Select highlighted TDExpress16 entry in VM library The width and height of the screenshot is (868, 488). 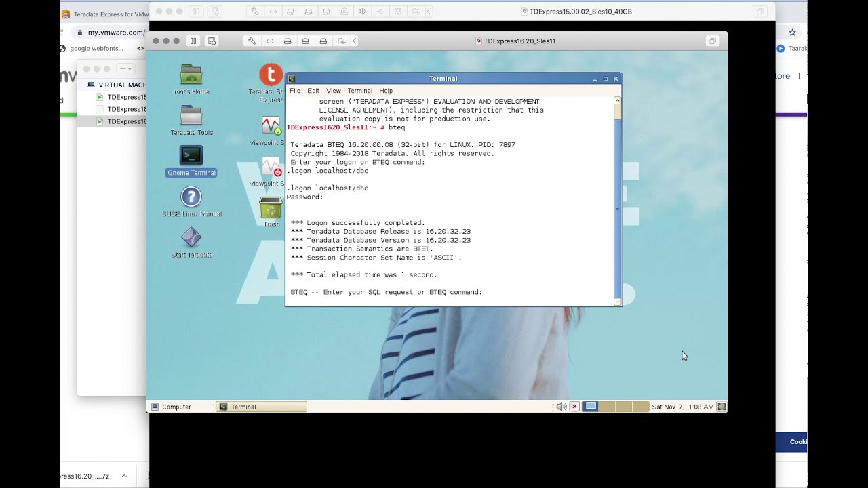pyautogui.click(x=112, y=121)
